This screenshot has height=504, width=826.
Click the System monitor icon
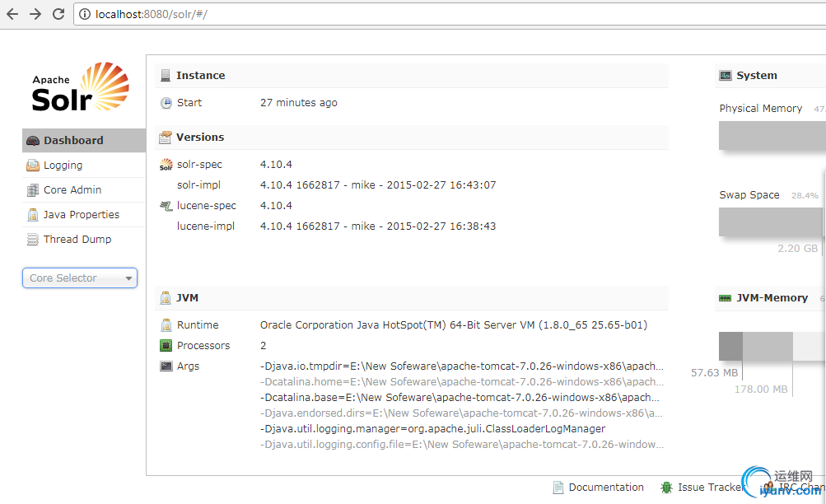[x=726, y=75]
